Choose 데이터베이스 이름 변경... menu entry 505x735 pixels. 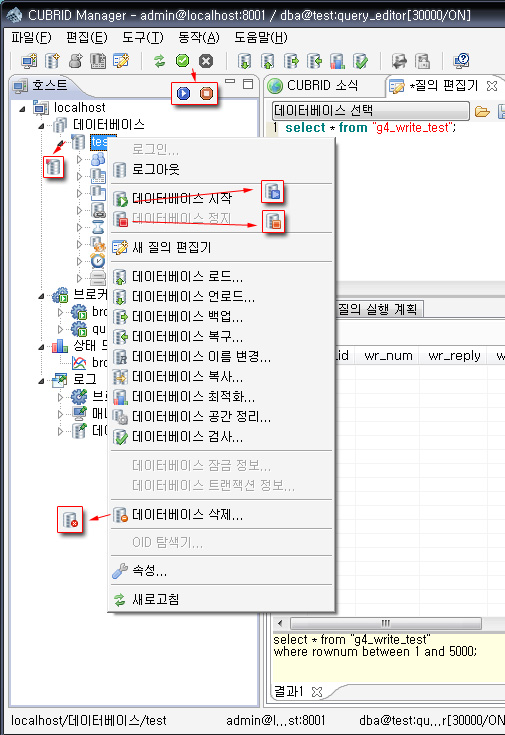221,357
